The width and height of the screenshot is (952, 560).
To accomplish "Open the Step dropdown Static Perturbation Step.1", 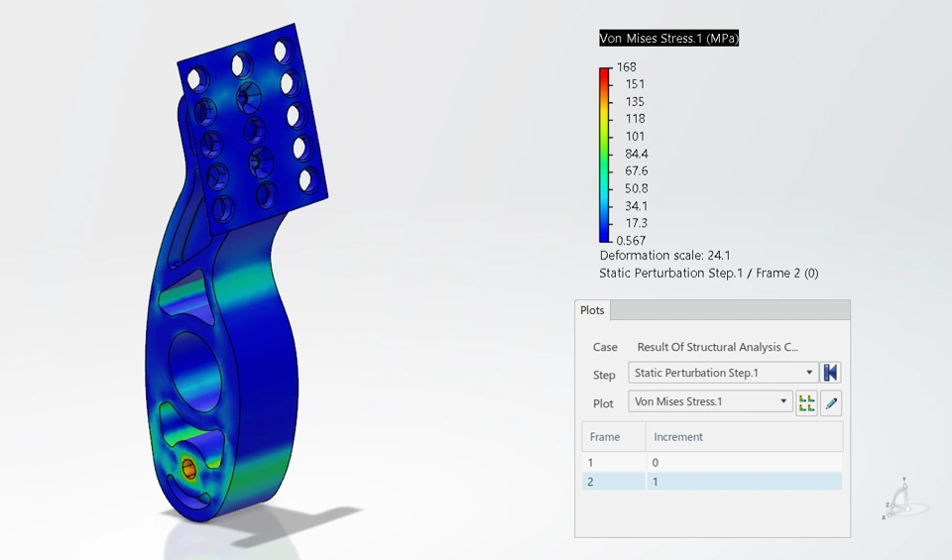I will click(x=723, y=373).
